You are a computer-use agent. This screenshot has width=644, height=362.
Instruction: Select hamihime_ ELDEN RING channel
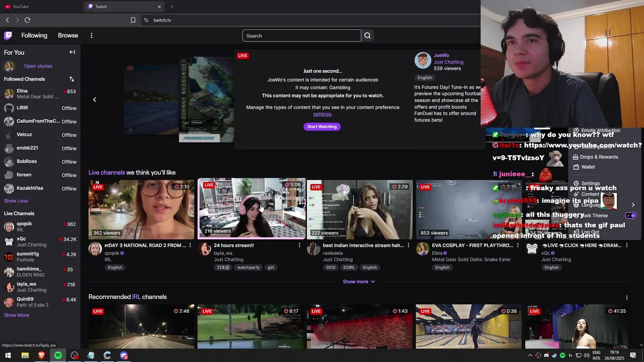[40, 272]
